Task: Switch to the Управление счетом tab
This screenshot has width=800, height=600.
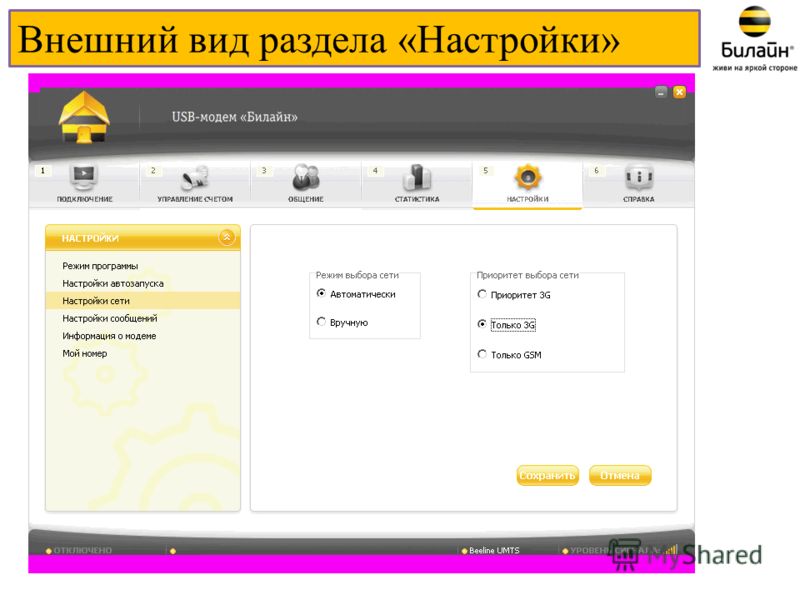Action: click(x=195, y=184)
